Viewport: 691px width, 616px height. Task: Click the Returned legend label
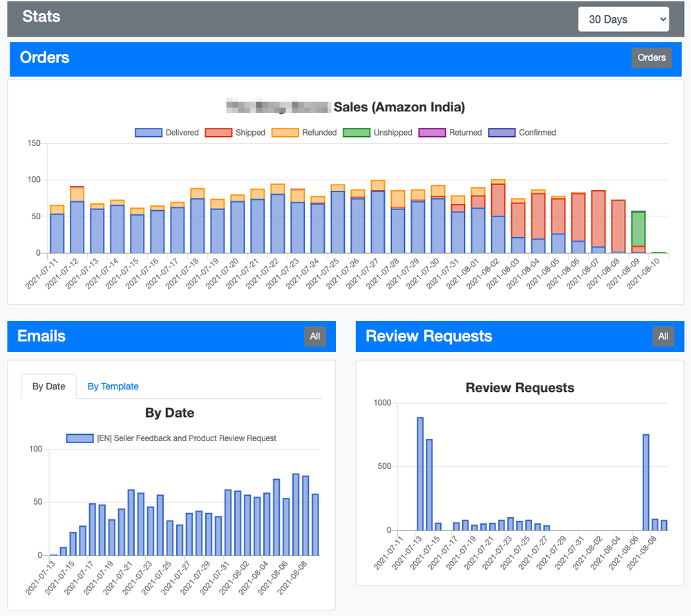coord(465,133)
